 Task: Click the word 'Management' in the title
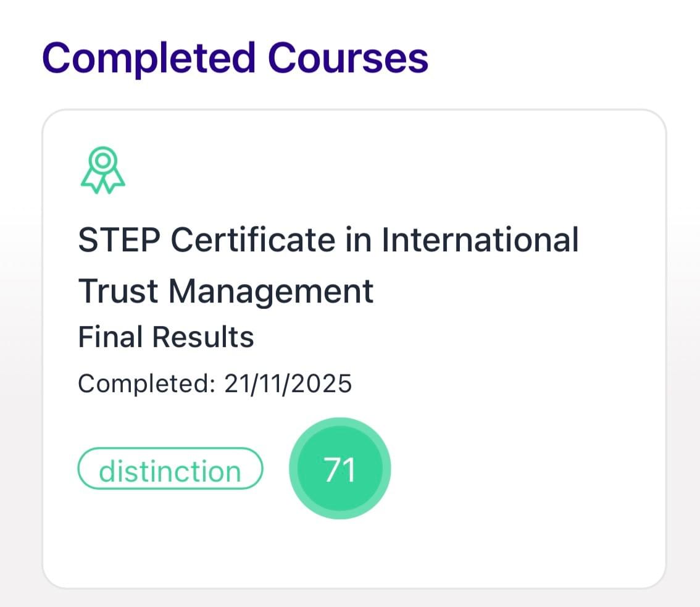click(x=271, y=290)
